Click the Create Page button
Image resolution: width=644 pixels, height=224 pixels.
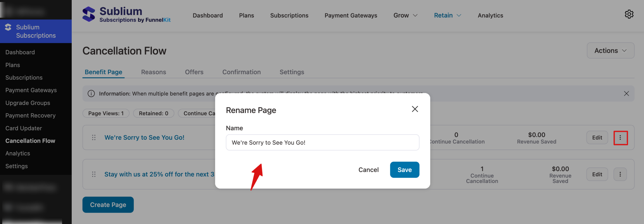(108, 205)
